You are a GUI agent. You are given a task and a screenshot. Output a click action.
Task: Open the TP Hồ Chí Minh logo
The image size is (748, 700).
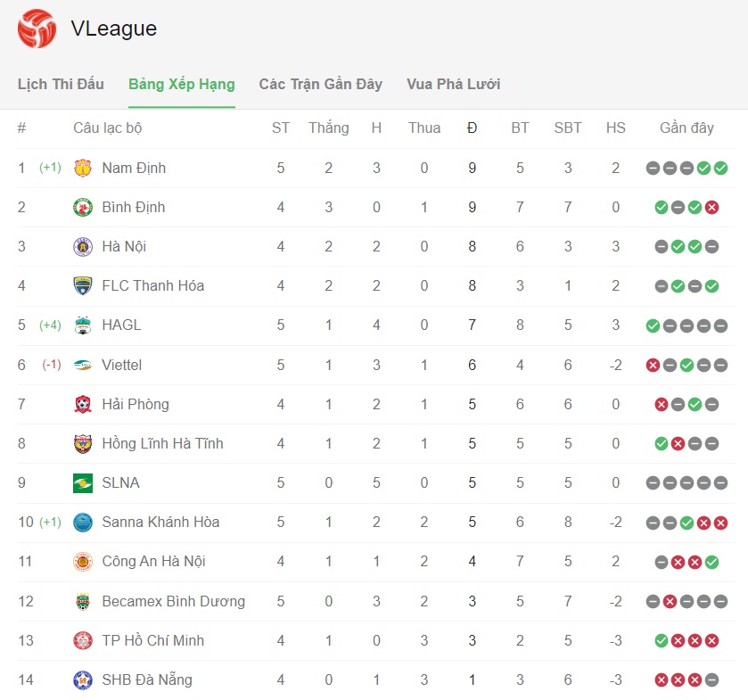84,639
